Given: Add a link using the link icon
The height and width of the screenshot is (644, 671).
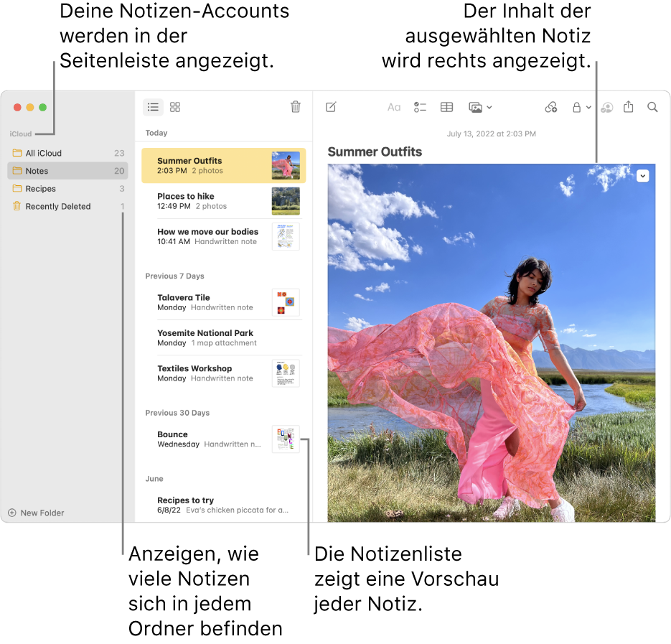Looking at the screenshot, I should pyautogui.click(x=550, y=107).
